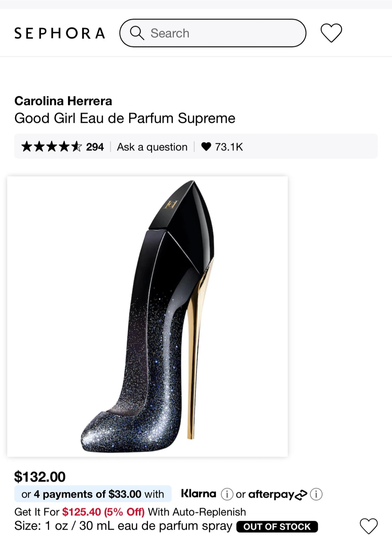The height and width of the screenshot is (556, 392).
Task: View the 294 reviews count
Action: pyautogui.click(x=95, y=147)
